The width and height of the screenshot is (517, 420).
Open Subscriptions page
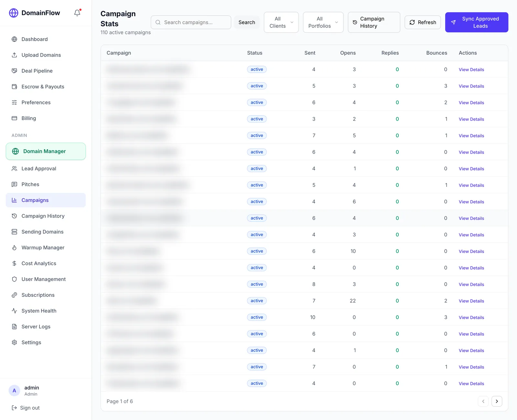[x=46, y=295]
